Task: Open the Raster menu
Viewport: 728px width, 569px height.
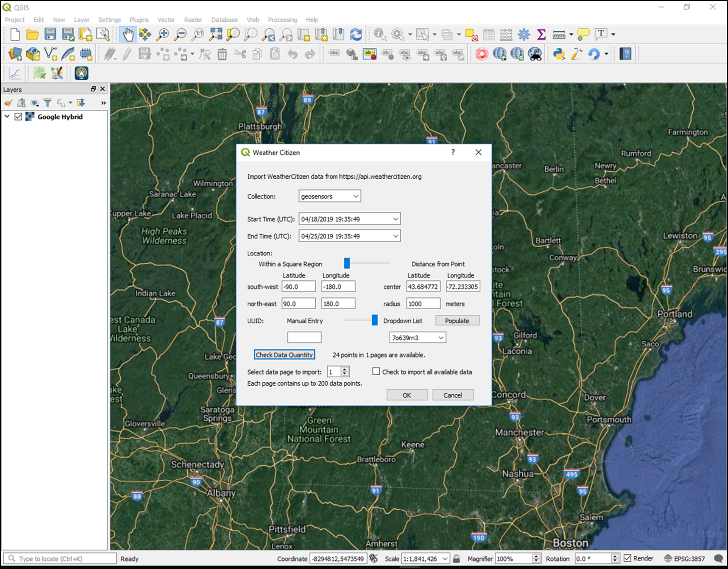Action: coord(193,20)
